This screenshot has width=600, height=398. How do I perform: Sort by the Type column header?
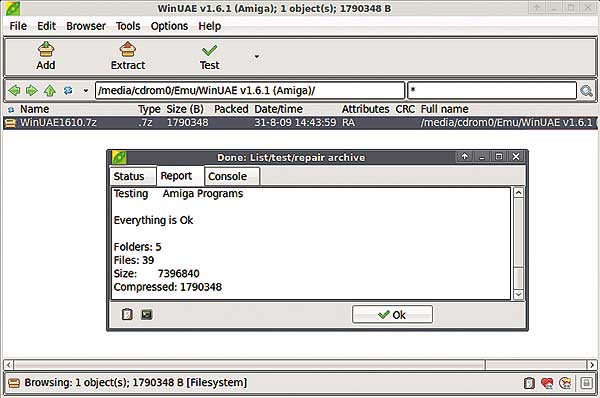(149, 109)
